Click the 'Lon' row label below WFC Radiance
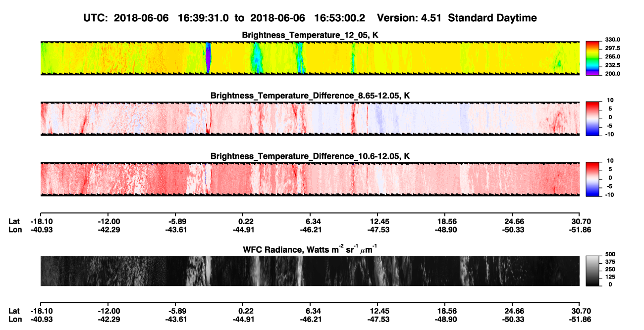644x330 pixels. click(14, 319)
